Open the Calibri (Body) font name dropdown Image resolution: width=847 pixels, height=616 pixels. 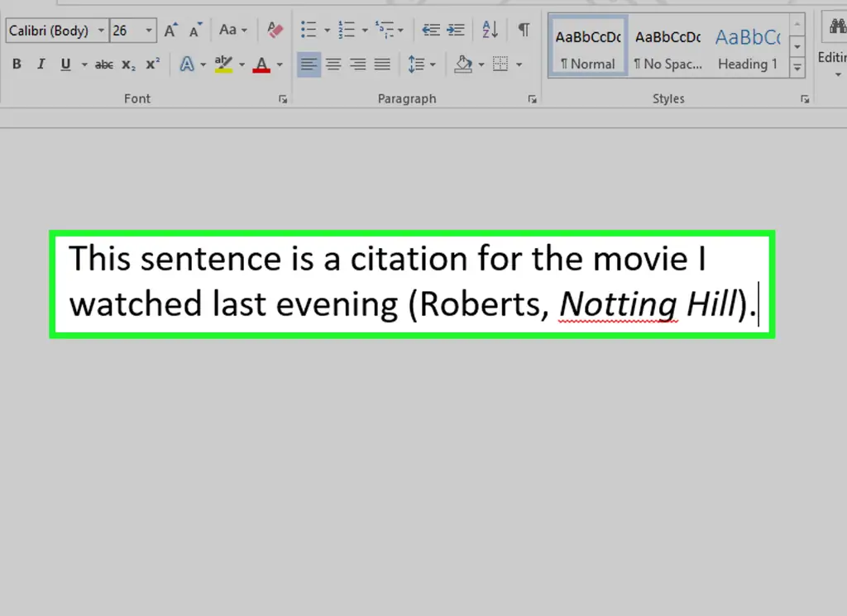pos(102,31)
